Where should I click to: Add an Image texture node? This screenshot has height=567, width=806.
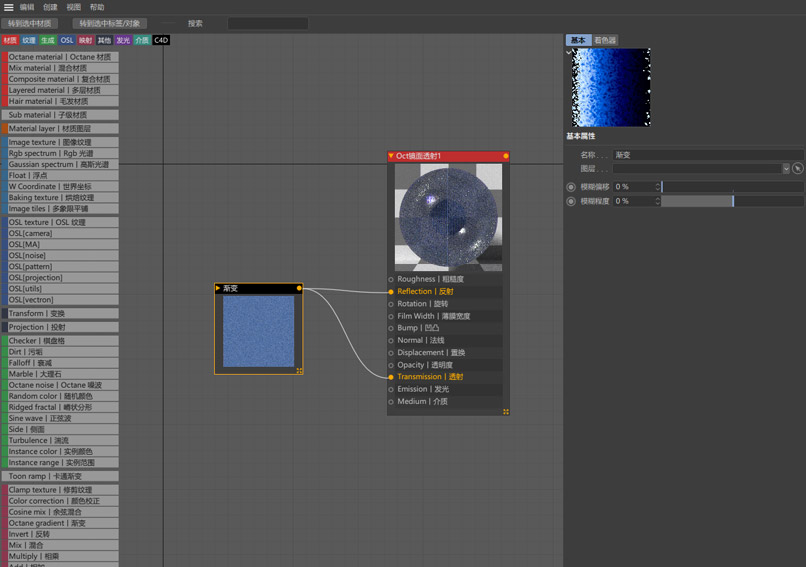60,142
